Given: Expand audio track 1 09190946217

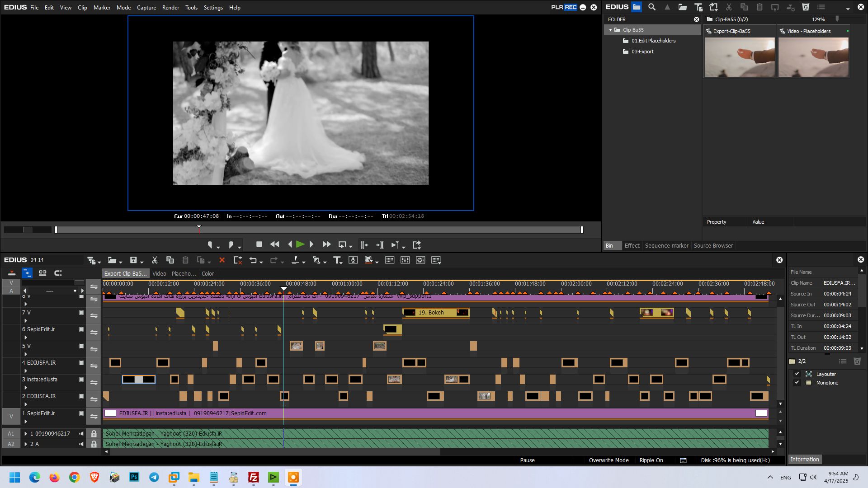Looking at the screenshot, I should (26, 434).
